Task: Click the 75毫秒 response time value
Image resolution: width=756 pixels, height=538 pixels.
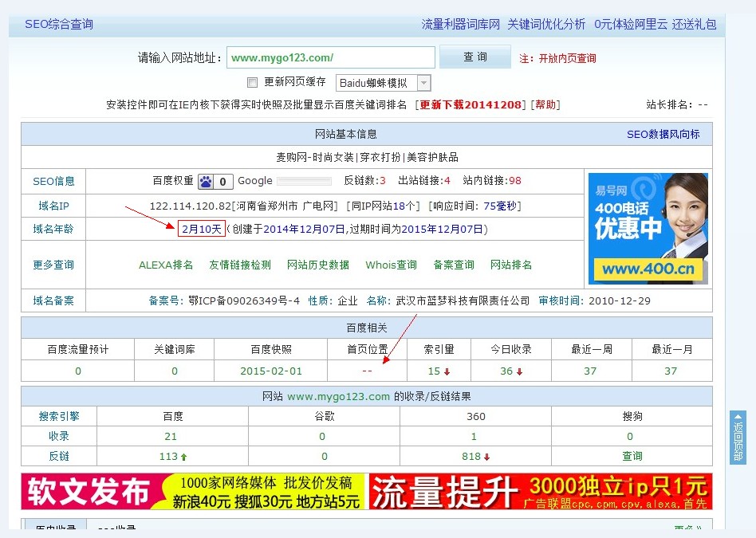Action: pyautogui.click(x=500, y=206)
